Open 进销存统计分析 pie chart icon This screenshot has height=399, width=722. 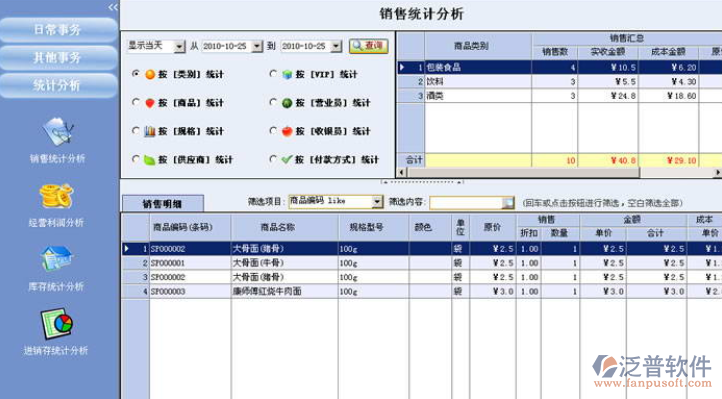[57, 324]
